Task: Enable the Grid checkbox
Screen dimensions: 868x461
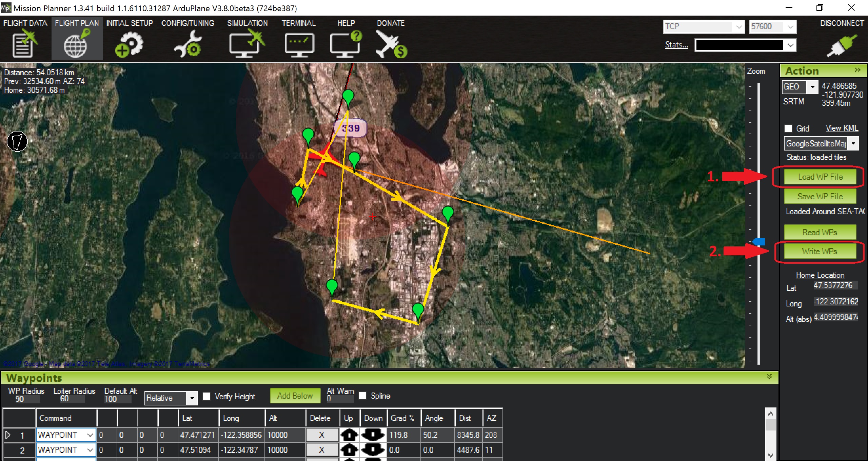Action: click(x=788, y=128)
